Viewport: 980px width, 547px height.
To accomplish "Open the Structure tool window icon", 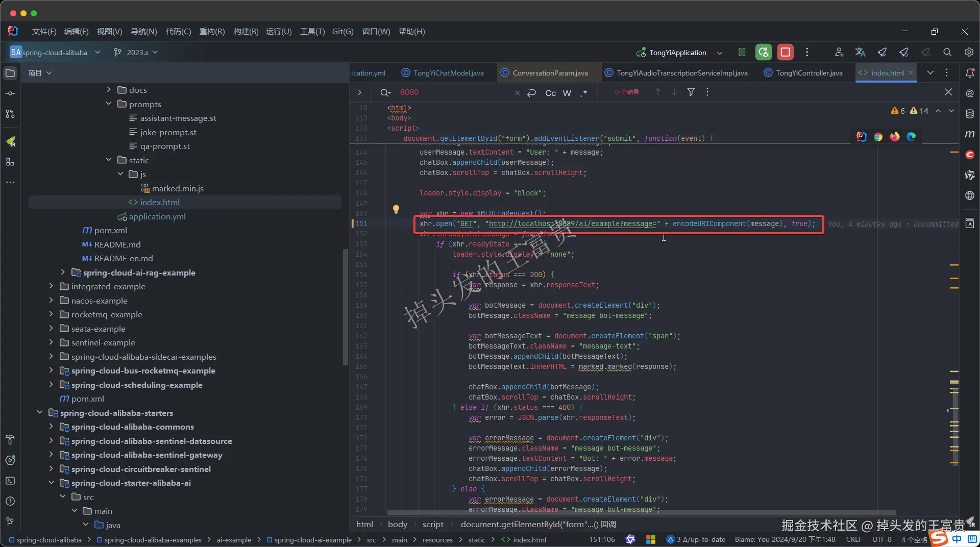I will pos(10,162).
